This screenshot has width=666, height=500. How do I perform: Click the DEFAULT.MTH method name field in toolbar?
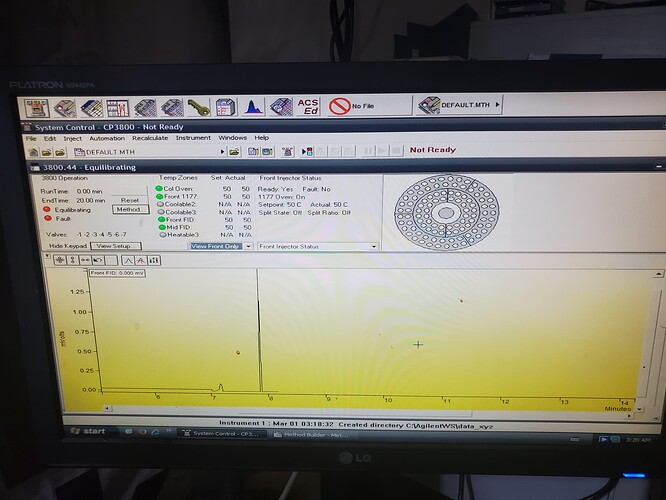[147, 152]
